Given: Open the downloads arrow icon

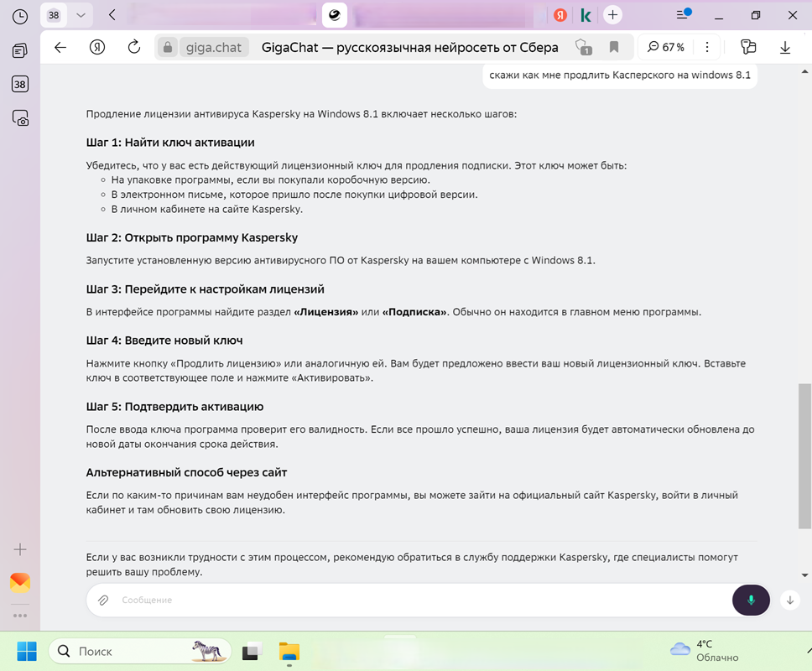Looking at the screenshot, I should (x=785, y=48).
